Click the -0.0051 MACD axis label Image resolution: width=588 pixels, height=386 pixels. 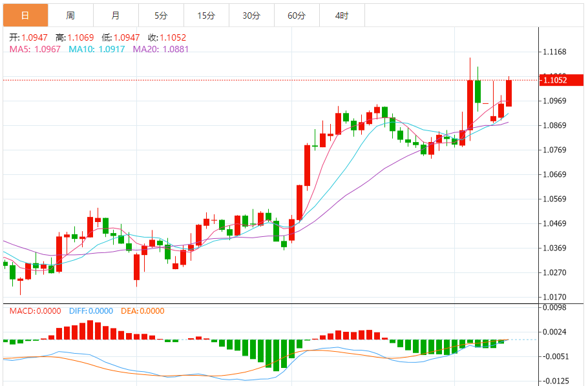[556, 357]
